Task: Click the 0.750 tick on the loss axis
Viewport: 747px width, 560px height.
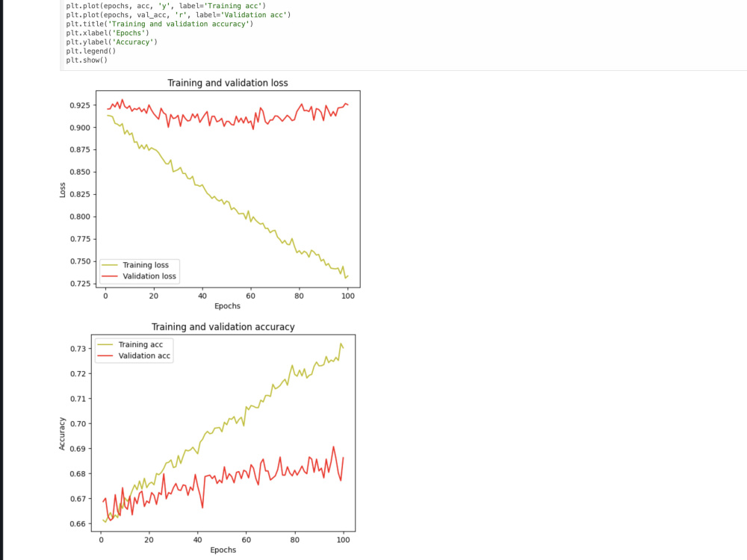Action: click(x=80, y=261)
